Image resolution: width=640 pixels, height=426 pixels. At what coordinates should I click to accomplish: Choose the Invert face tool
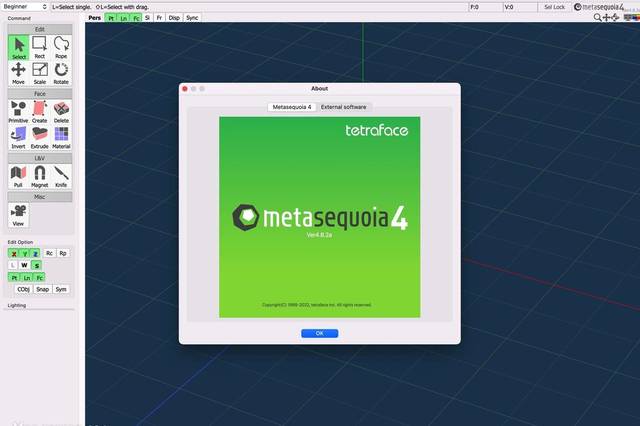pyautogui.click(x=18, y=138)
